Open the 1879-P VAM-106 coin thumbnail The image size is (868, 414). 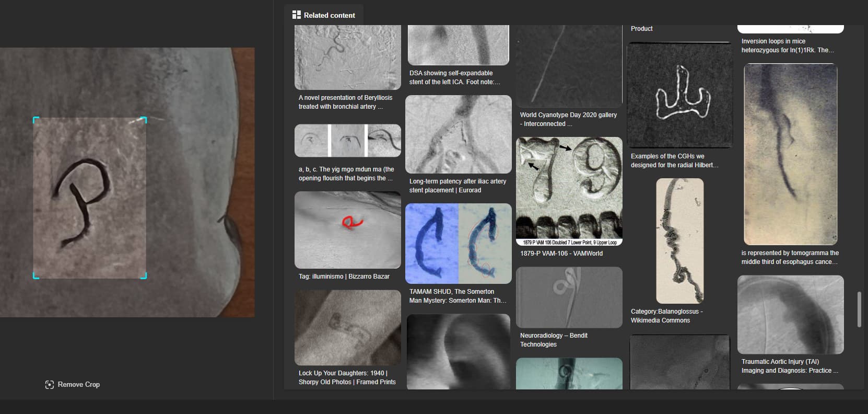[569, 191]
